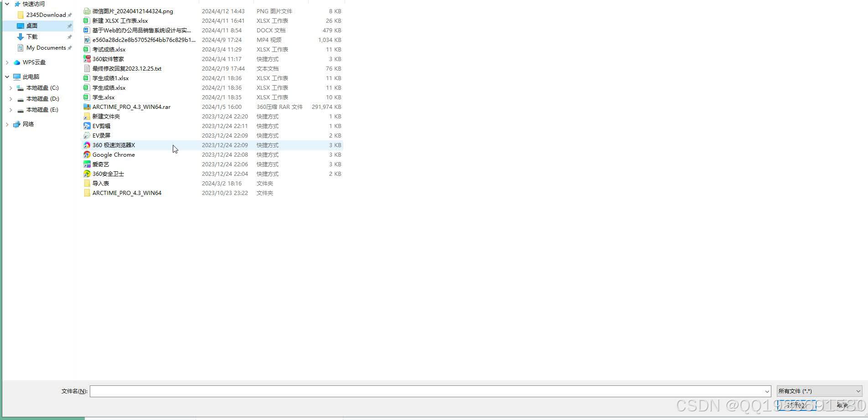Click the 1,034 KB size cell

pyautogui.click(x=330, y=40)
